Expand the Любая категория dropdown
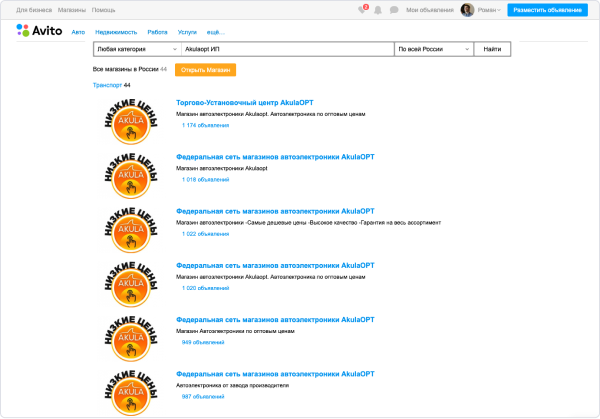Viewport: 600px width, 419px height. 137,48
